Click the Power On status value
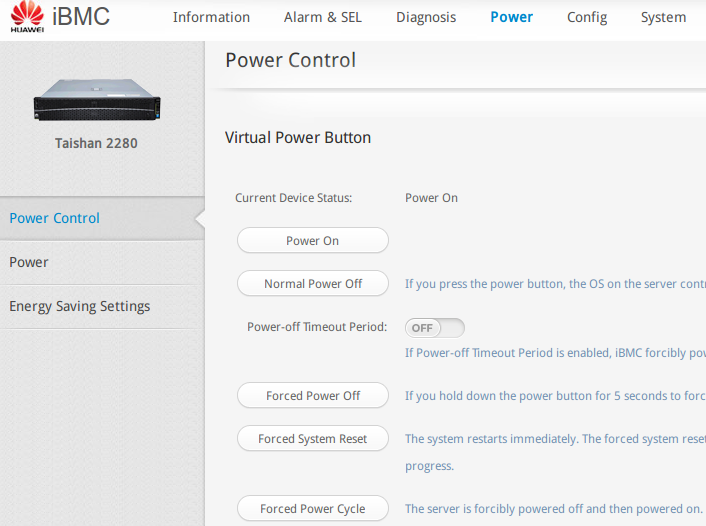 click(431, 198)
